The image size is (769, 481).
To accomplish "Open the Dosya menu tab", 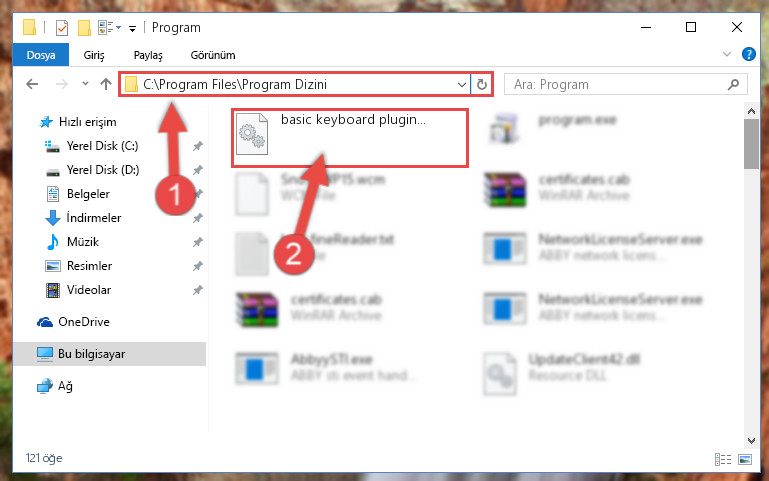I will pos(41,55).
